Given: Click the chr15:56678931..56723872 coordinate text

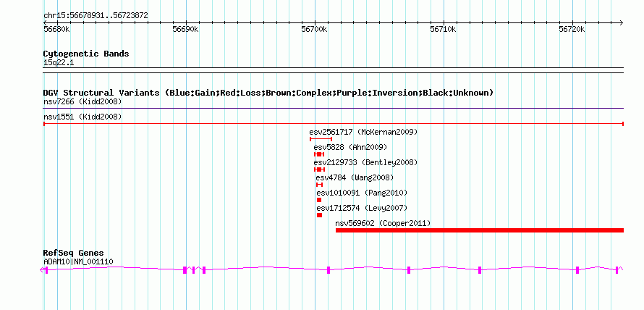Looking at the screenshot, I should 96,16.
